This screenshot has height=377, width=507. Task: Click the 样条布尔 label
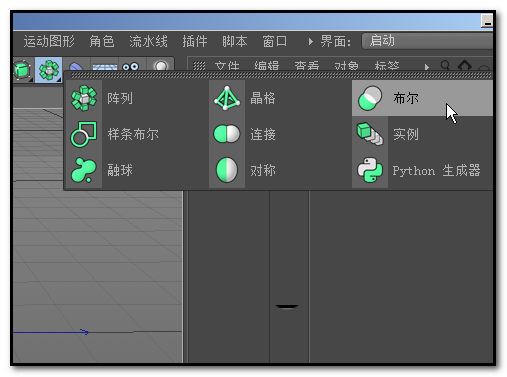coord(133,134)
